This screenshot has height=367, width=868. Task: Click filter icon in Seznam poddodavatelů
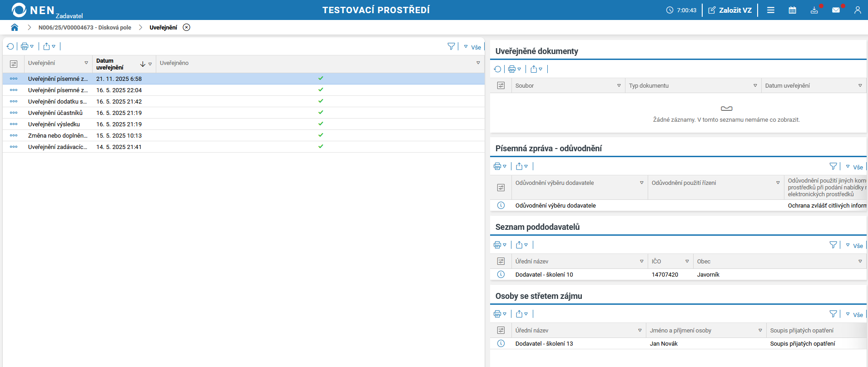(833, 245)
